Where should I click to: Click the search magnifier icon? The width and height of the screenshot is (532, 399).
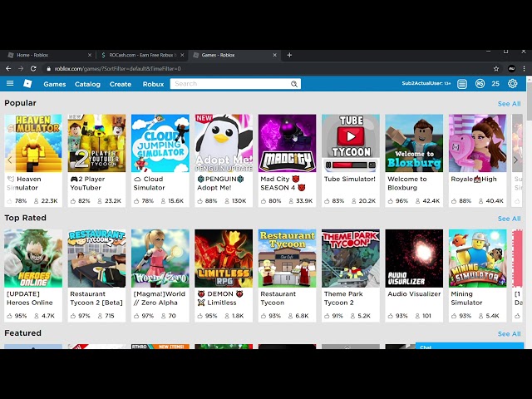point(293,84)
